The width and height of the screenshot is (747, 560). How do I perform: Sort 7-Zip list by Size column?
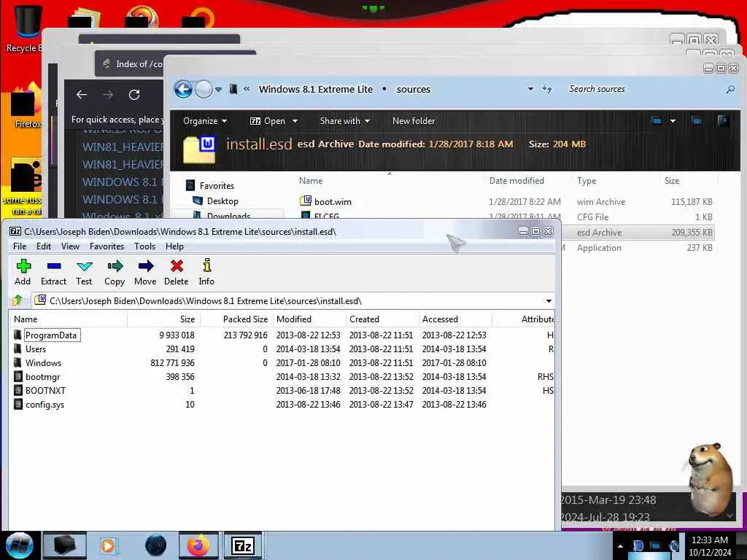click(x=163, y=319)
